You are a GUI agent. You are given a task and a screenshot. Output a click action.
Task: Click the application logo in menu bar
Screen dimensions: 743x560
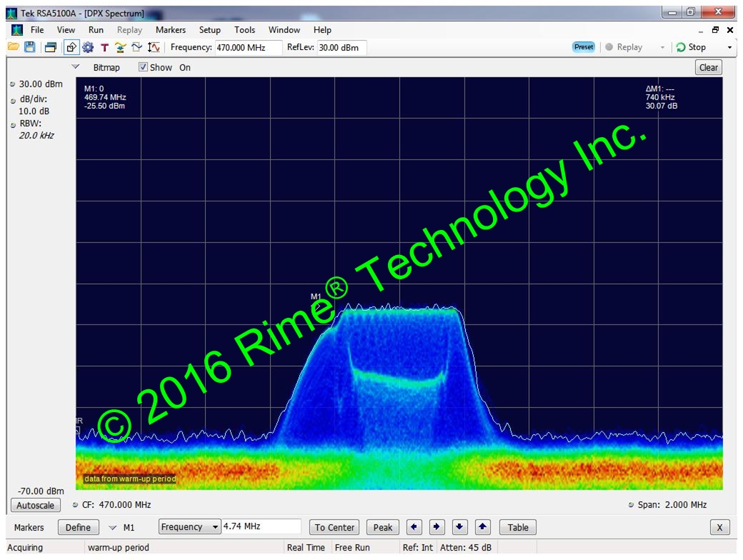pos(17,30)
